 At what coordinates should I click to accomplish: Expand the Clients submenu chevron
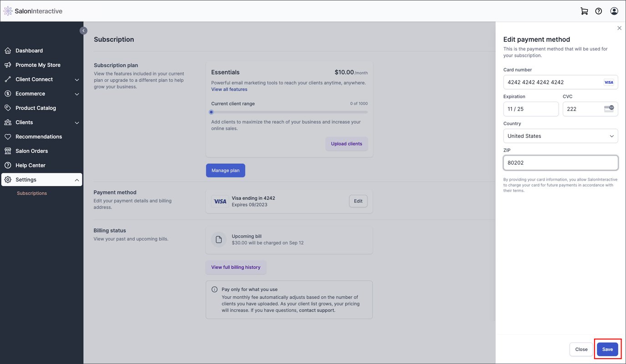[x=77, y=123]
